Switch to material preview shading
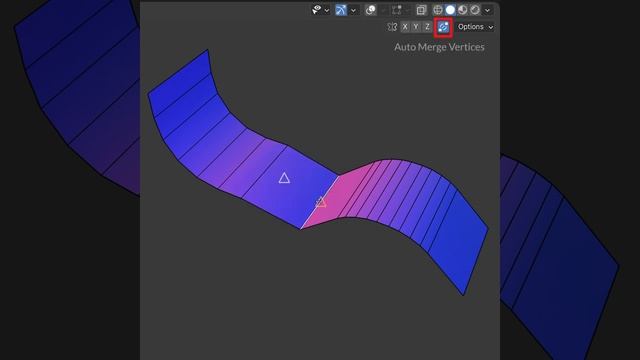640x360 pixels. tap(462, 10)
